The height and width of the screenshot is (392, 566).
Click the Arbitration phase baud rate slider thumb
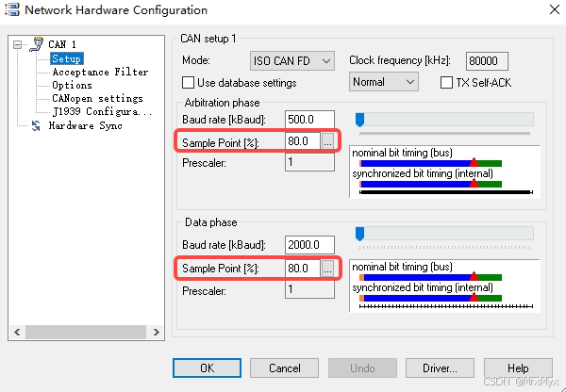[x=359, y=120]
